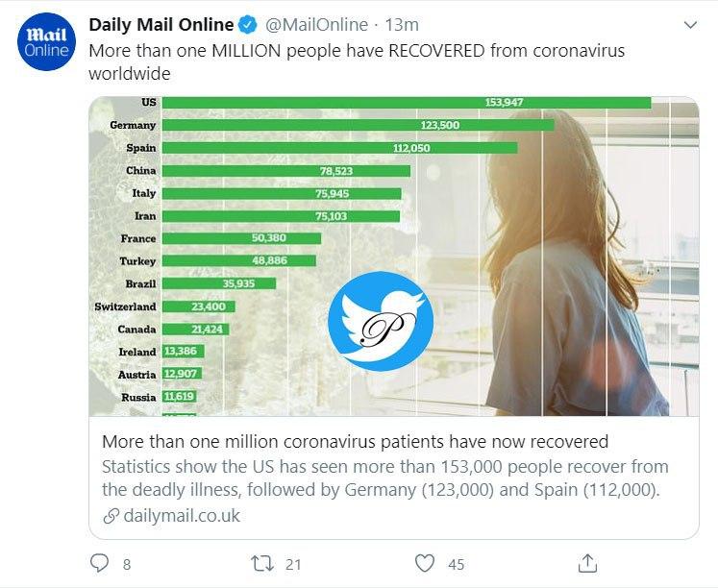
Task: Open the Daily Mail Online profile name
Action: [x=161, y=24]
